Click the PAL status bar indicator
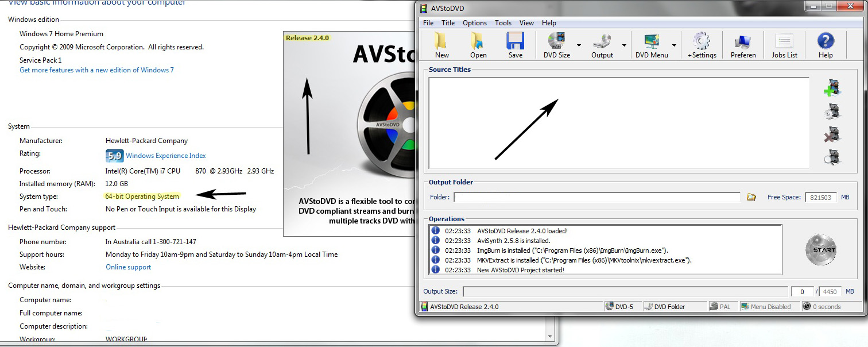The image size is (868, 347). [723, 307]
